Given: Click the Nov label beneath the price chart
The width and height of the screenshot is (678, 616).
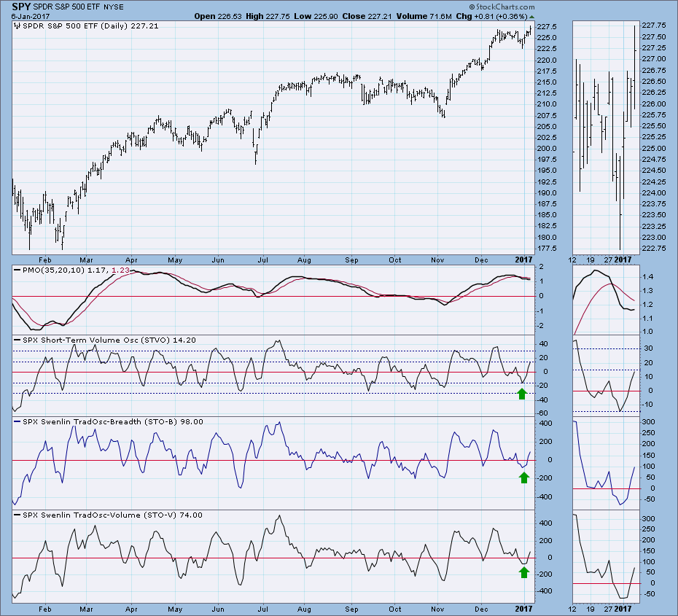Looking at the screenshot, I should pos(437,260).
